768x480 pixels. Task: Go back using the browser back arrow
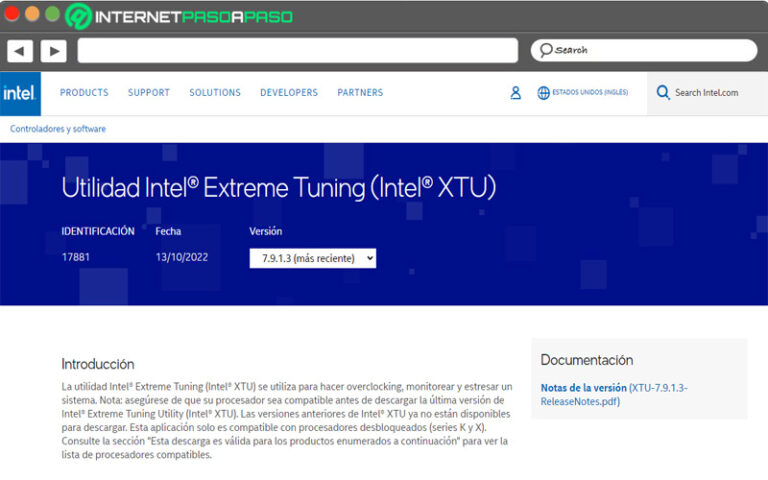point(20,51)
